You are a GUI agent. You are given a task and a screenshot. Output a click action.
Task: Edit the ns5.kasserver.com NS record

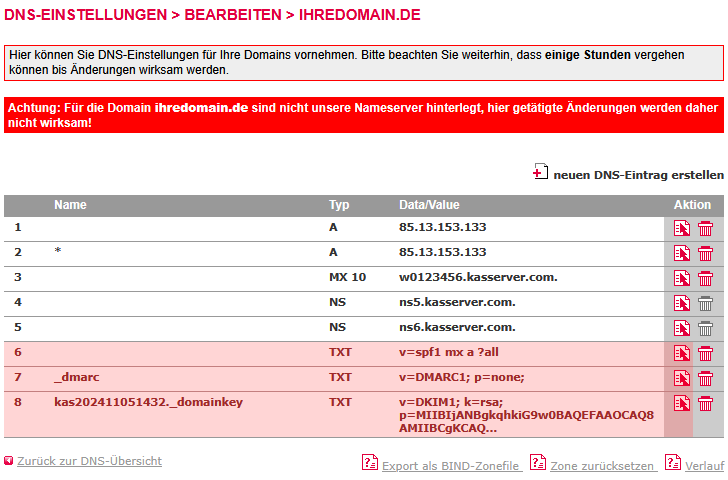click(x=682, y=303)
